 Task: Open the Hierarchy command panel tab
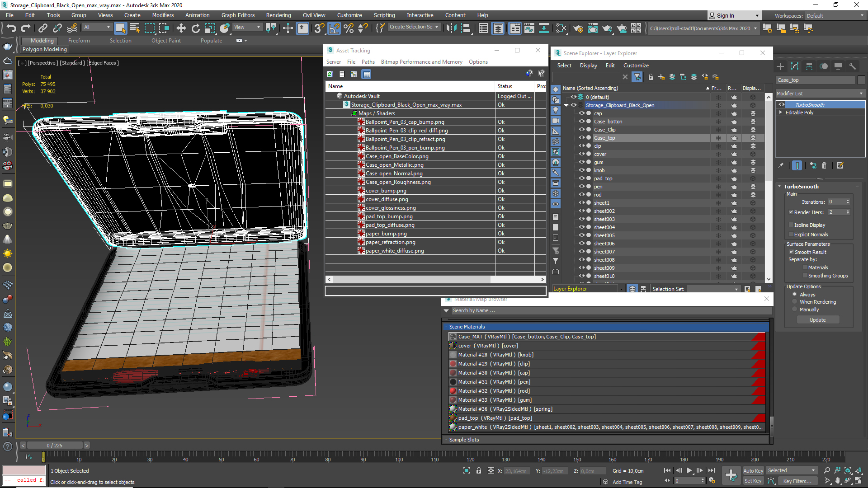tap(809, 66)
